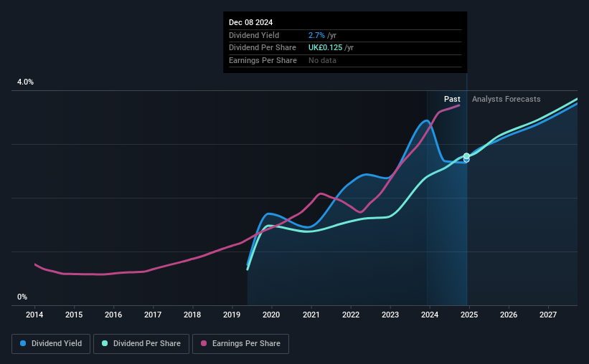Select the Analysts Forecasts section label

[506, 99]
